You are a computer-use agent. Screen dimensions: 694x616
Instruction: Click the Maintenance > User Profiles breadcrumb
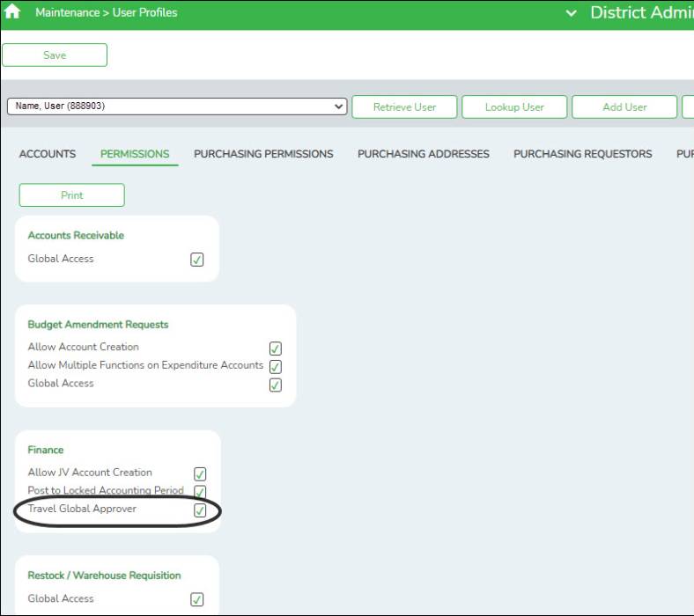(x=107, y=12)
